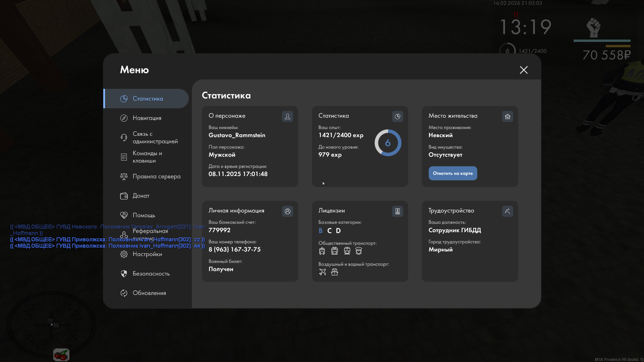Click the airplane license icon
This screenshot has width=644, height=362.
(x=322, y=272)
